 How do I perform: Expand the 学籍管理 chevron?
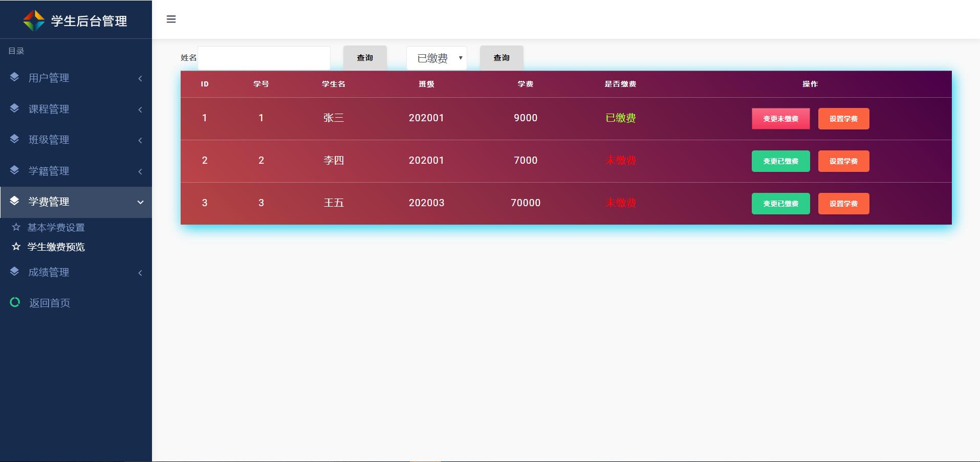(x=140, y=171)
